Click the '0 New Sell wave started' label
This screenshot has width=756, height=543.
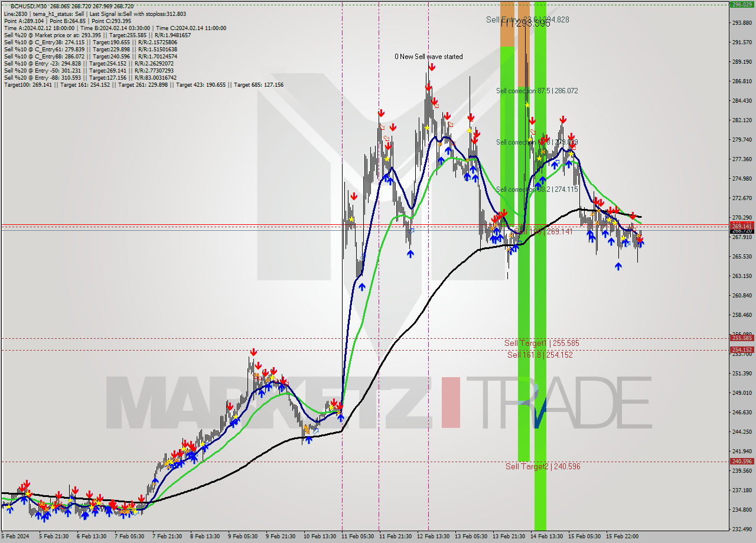click(429, 57)
